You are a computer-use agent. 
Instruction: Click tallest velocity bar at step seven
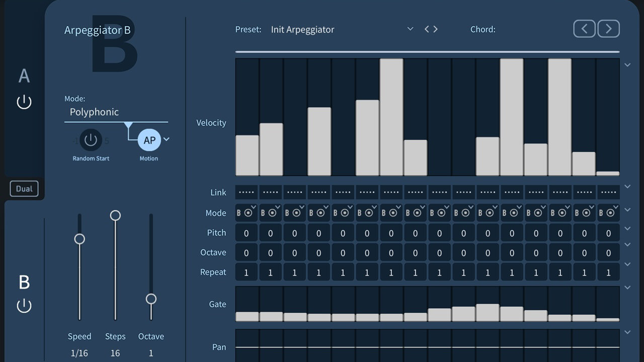click(391, 117)
